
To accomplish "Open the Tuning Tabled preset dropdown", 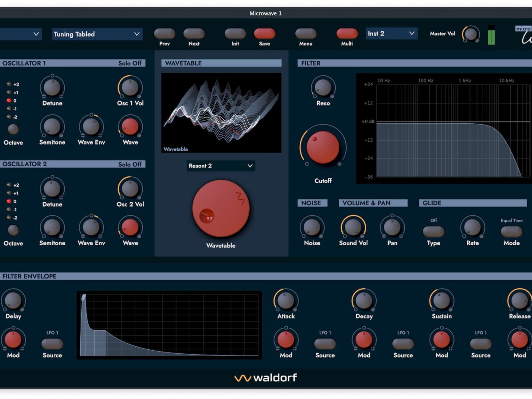I will tap(97, 34).
